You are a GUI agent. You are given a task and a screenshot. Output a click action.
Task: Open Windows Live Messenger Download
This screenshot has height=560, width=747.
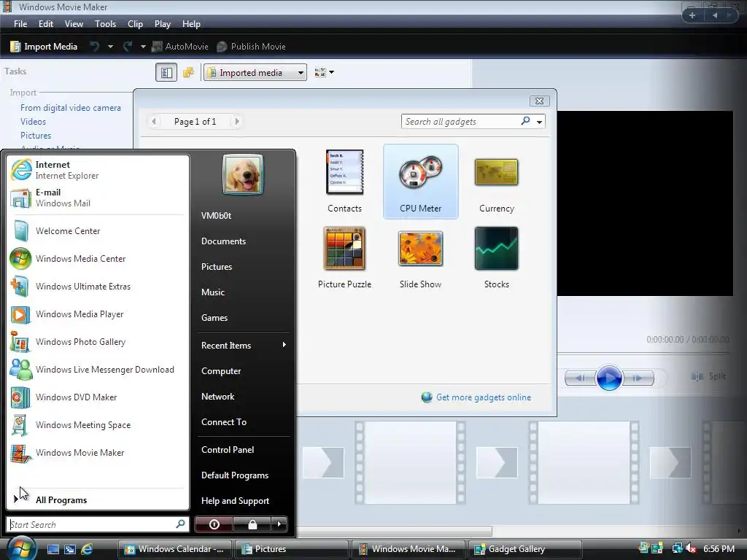(98, 370)
